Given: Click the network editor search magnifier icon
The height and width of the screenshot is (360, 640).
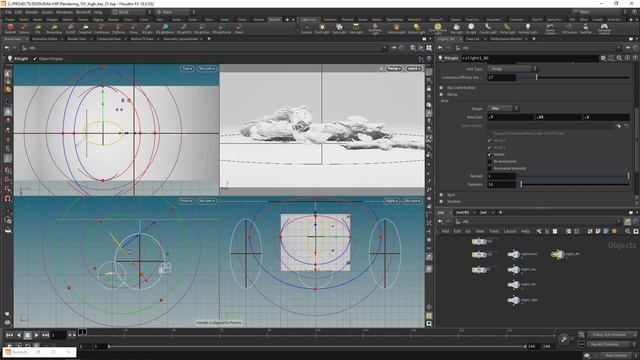Looking at the screenshot, I should (x=628, y=231).
